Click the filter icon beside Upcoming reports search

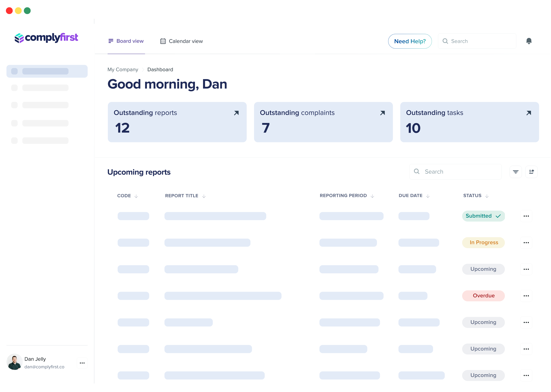click(515, 172)
